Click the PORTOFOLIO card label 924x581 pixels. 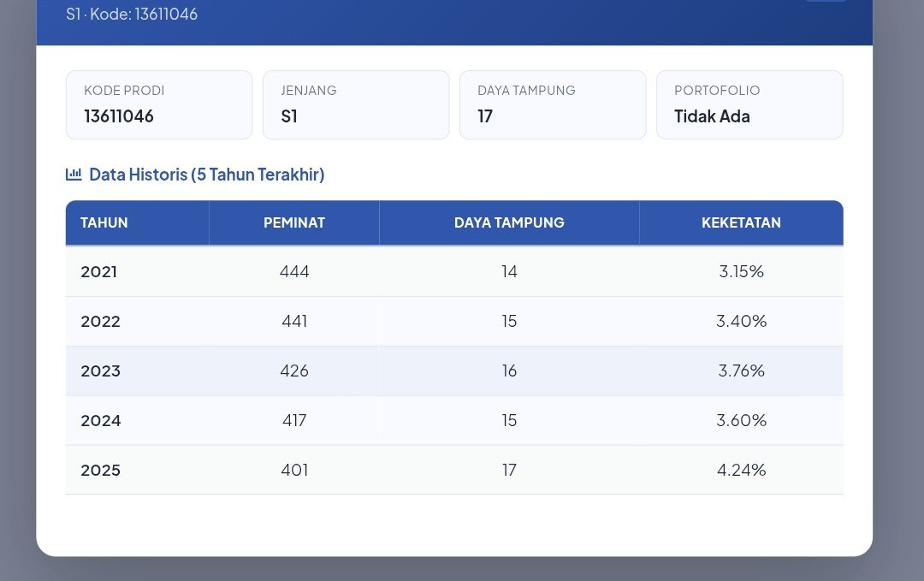click(x=717, y=91)
